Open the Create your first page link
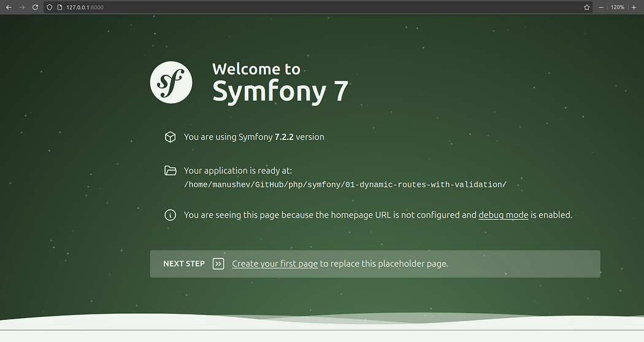 [x=275, y=264]
